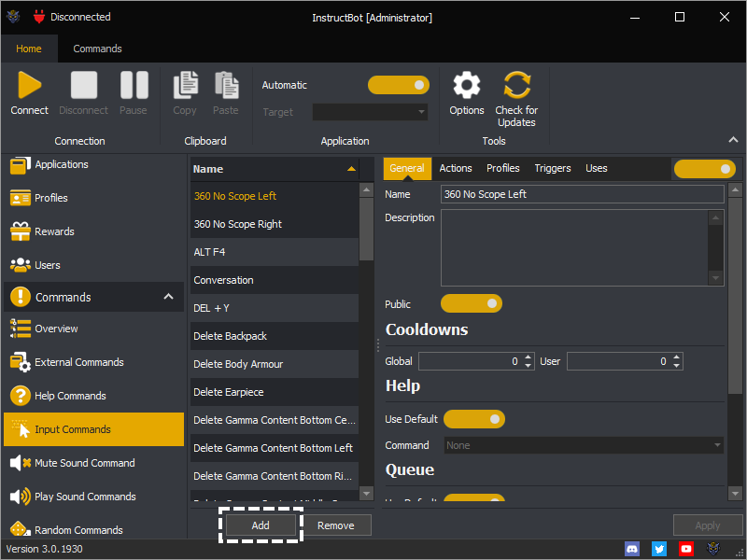Decrease the User cooldown value
Screen dimensions: 747x560
(676, 365)
